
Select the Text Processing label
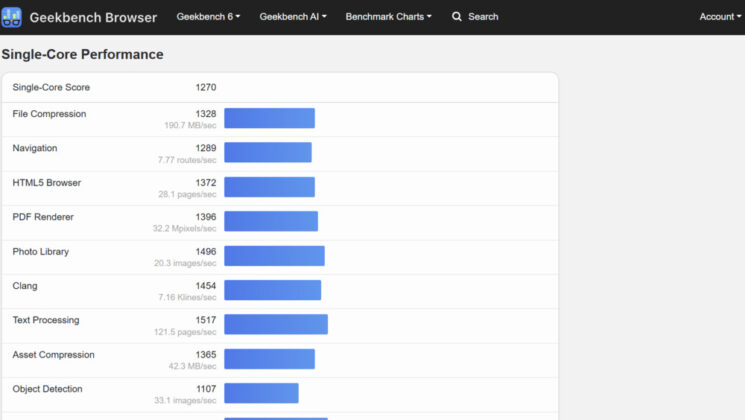coord(46,320)
